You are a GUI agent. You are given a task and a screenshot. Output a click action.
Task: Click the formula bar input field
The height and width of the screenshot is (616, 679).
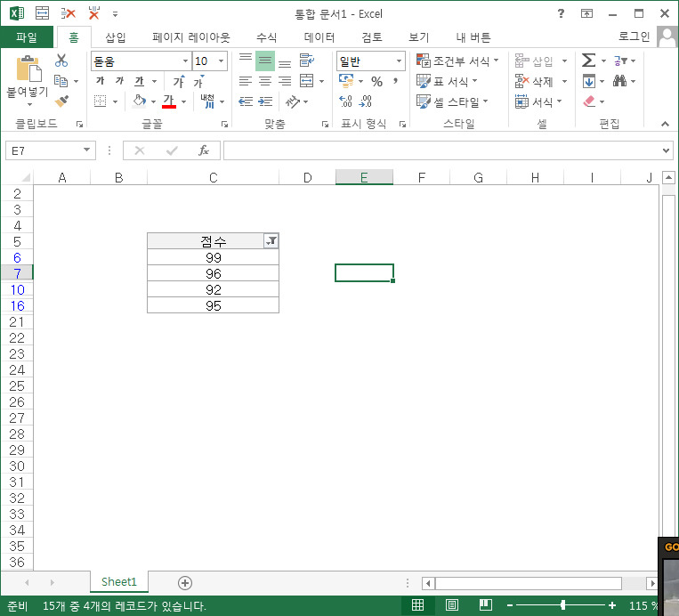(x=442, y=150)
